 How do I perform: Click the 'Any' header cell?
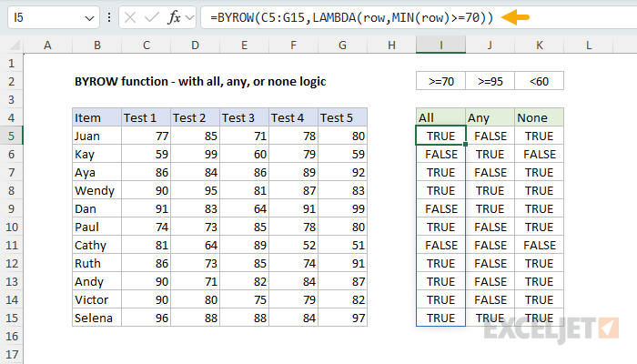(x=490, y=117)
